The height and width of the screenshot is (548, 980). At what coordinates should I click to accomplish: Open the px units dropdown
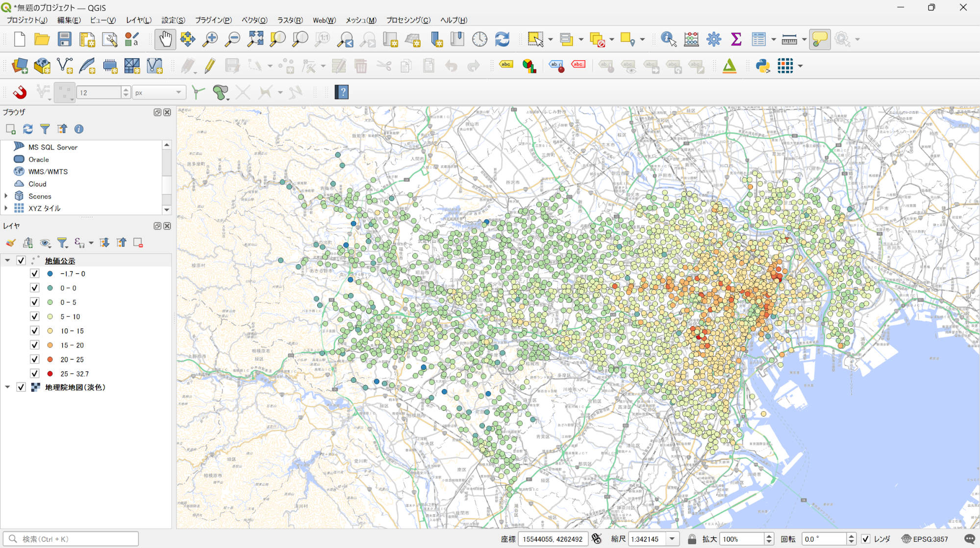(x=159, y=92)
